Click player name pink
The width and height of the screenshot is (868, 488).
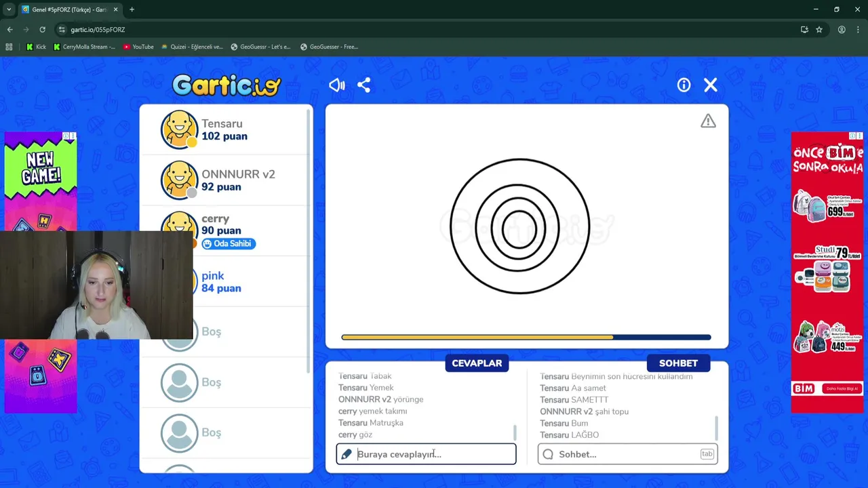(212, 276)
